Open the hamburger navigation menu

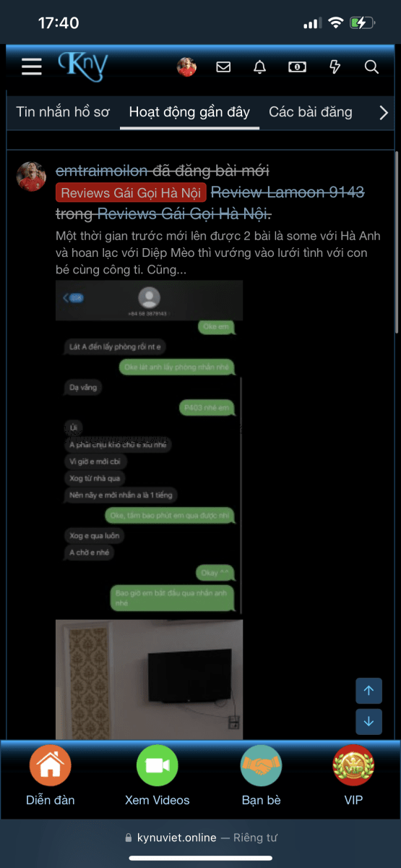coord(32,67)
